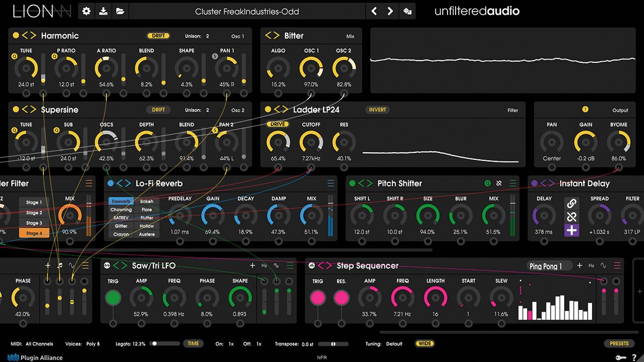
Task: Change Pitch Shifter effect type arrows
Action: pos(365,183)
